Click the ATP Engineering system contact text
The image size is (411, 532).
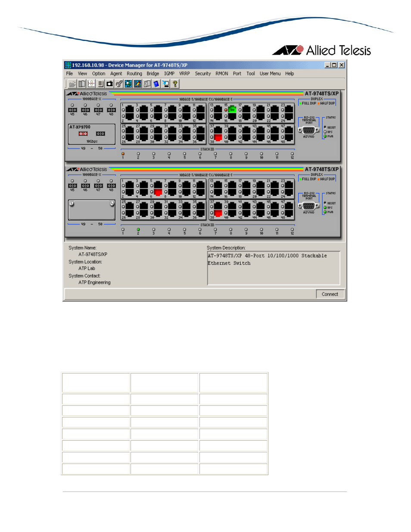[x=94, y=283]
